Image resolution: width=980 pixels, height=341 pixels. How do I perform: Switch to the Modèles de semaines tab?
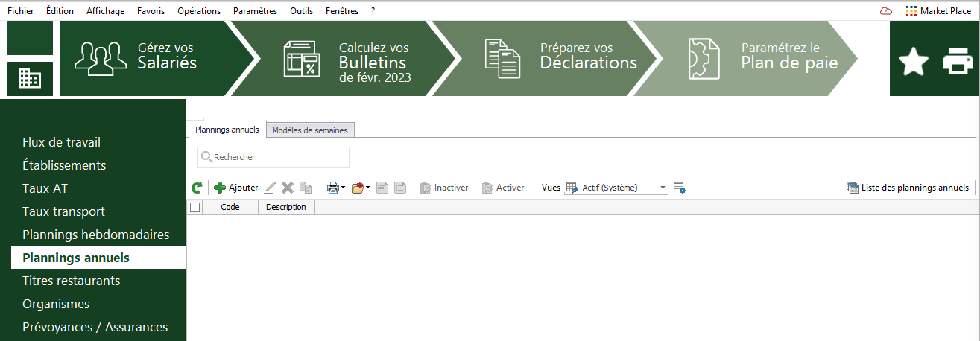point(310,130)
